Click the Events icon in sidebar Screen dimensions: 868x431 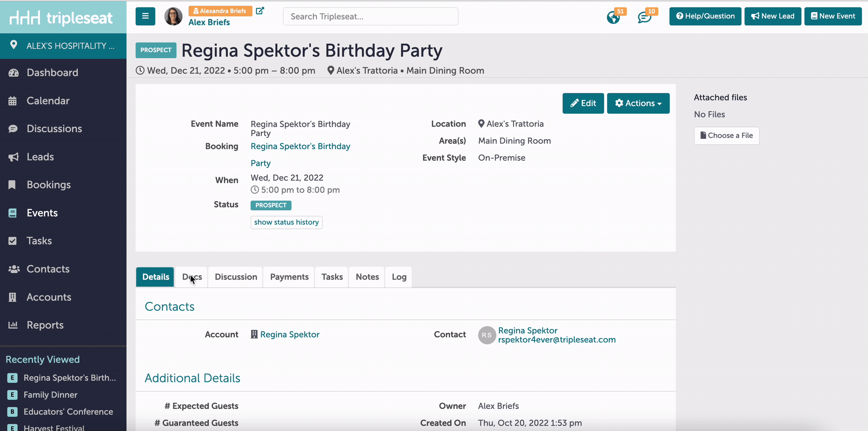click(13, 213)
